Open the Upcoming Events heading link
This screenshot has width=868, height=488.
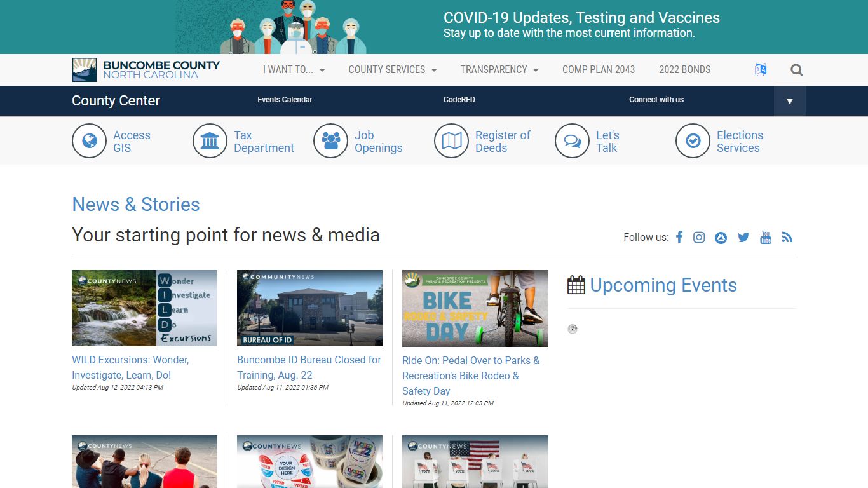point(663,285)
